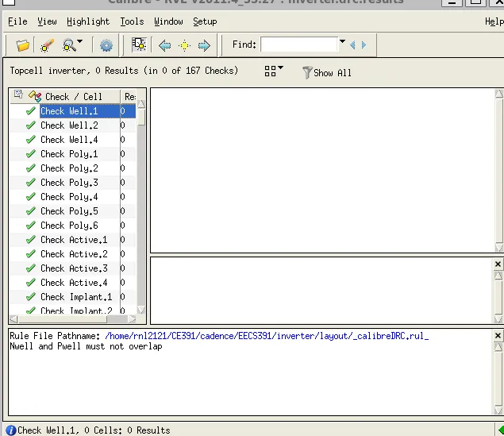The width and height of the screenshot is (504, 436).
Task: Click result count 0 for Check Poly.5
Action: [123, 211]
